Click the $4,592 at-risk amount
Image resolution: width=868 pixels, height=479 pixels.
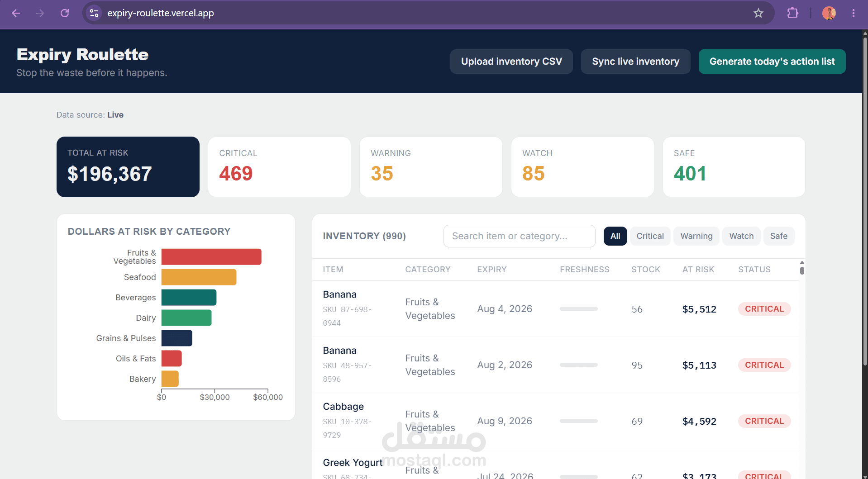click(699, 422)
